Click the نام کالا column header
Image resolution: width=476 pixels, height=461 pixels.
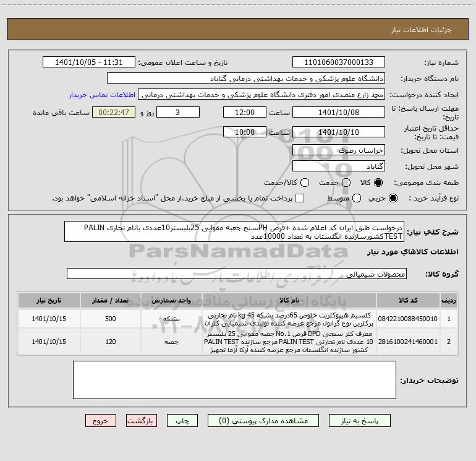click(x=289, y=300)
